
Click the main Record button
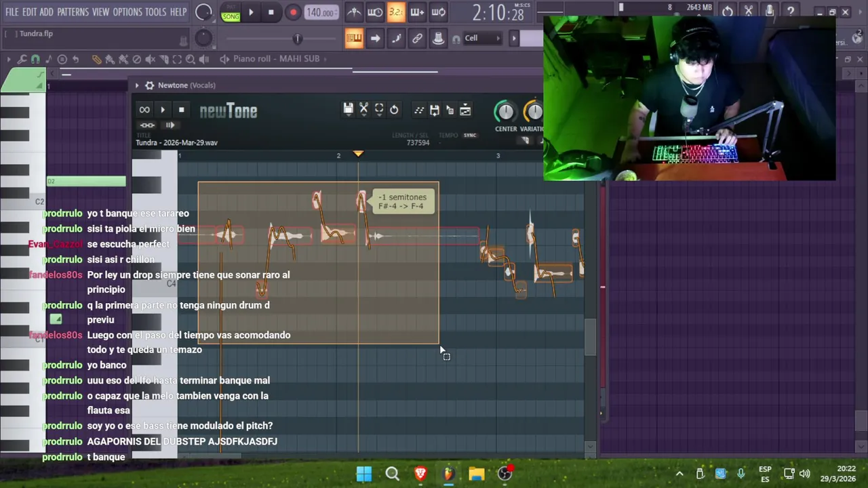pyautogui.click(x=293, y=12)
